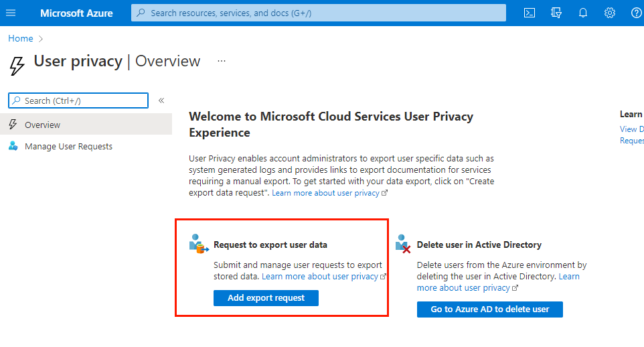Click the User privacy | Overview page title

click(117, 61)
